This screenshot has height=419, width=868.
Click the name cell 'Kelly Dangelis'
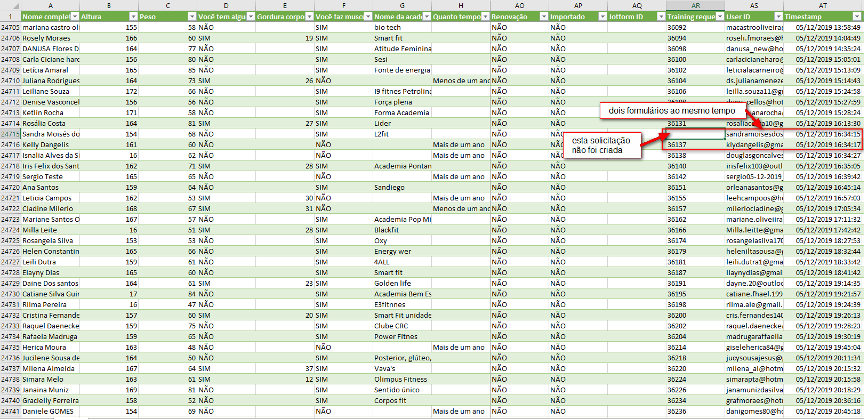pos(51,144)
